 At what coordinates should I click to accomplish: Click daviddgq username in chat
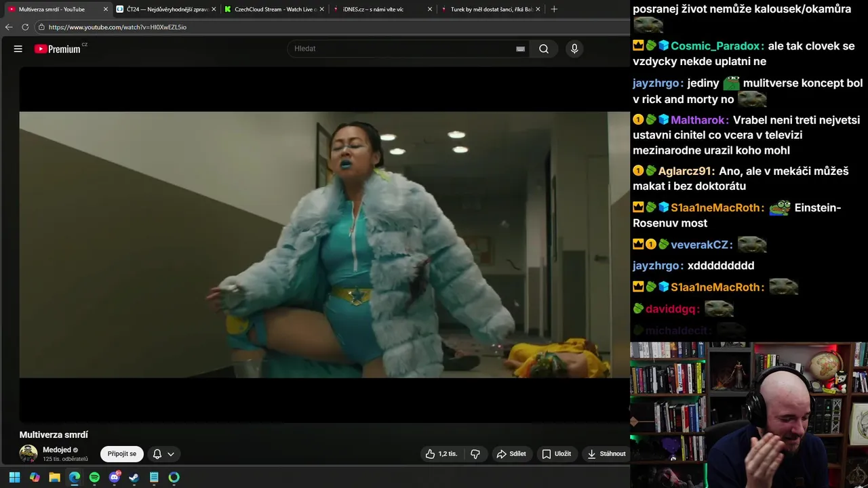click(671, 309)
